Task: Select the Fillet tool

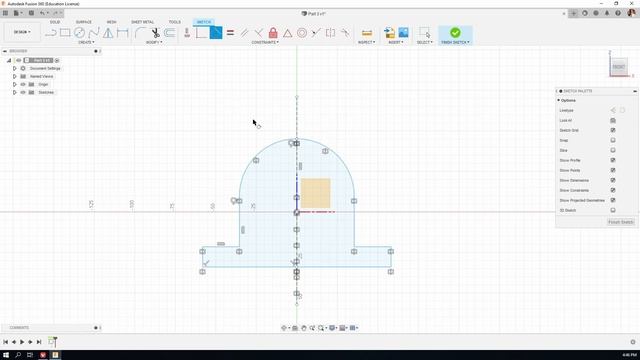Action: (140, 33)
